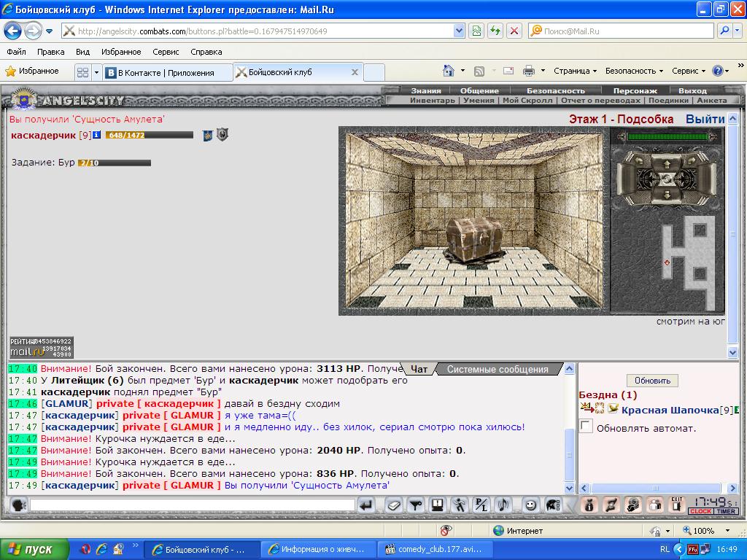Open the search provider dropdown arrow
This screenshot has width=747, height=560.
(738, 31)
